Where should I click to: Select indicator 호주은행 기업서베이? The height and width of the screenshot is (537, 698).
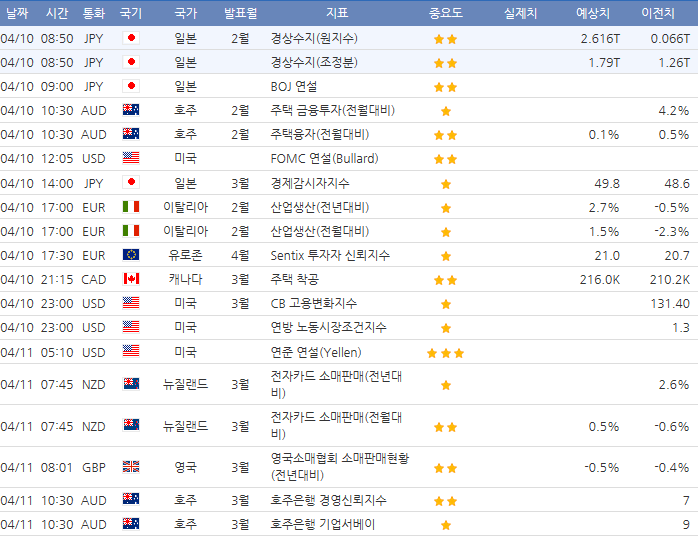point(323,524)
